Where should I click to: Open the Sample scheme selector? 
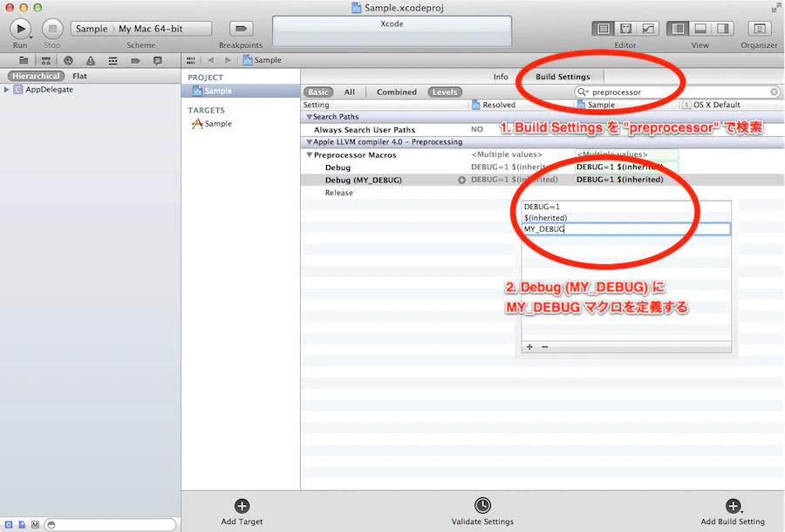92,29
